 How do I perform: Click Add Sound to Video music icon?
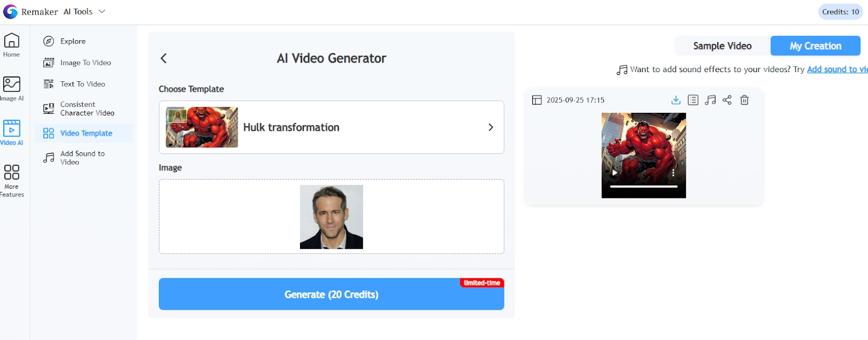pos(48,158)
